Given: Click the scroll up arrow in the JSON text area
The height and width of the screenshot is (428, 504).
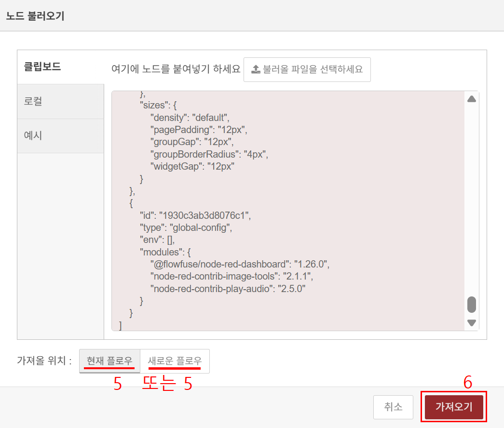Looking at the screenshot, I should coord(471,99).
